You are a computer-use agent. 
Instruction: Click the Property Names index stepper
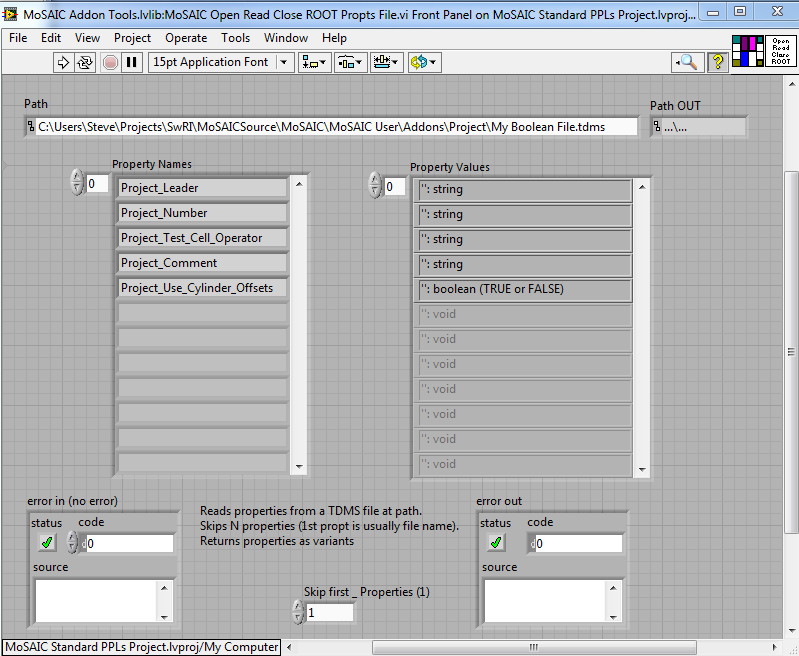(x=77, y=182)
